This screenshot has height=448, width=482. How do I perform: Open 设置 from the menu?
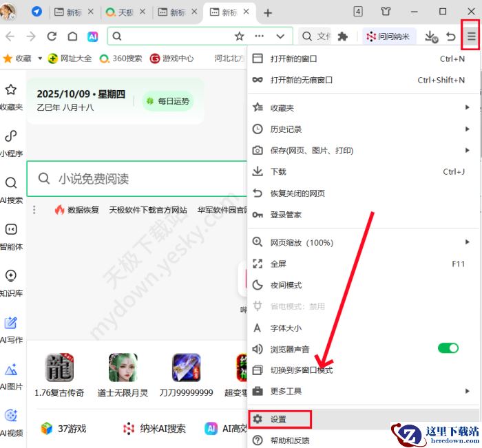coord(363,419)
